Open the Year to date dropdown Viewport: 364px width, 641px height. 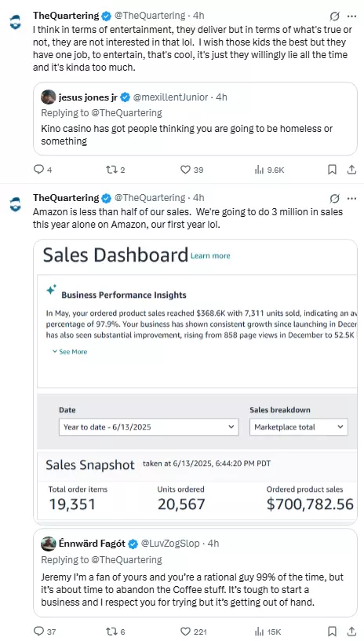(x=148, y=427)
